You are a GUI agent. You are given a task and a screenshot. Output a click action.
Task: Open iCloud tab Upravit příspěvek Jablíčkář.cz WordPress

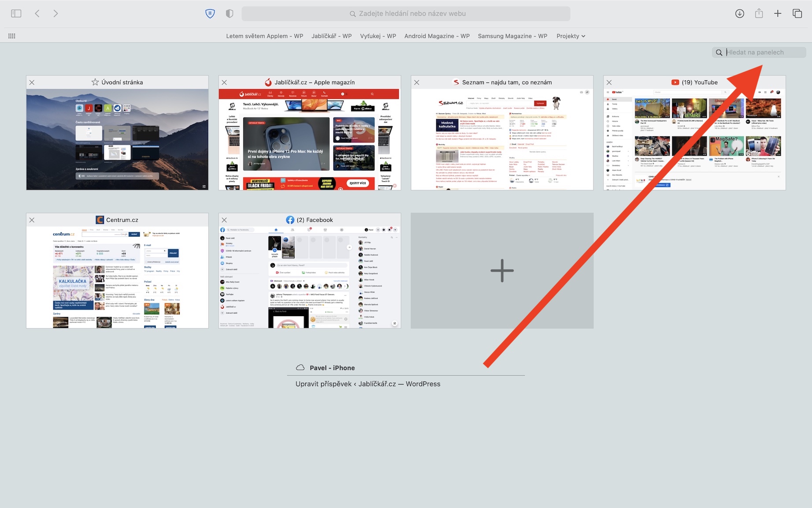point(368,384)
